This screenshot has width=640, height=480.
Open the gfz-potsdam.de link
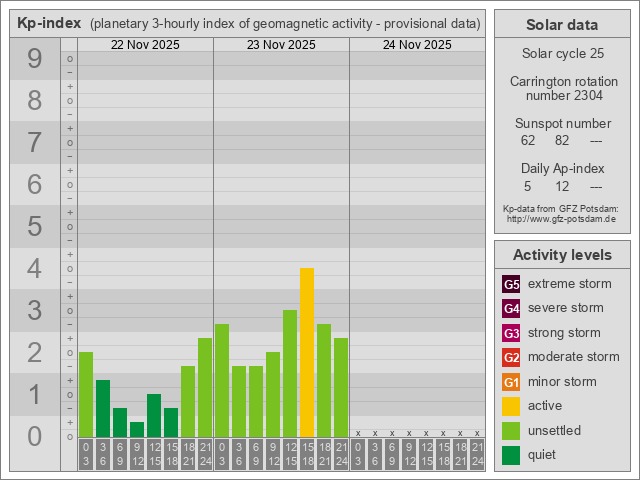click(561, 218)
